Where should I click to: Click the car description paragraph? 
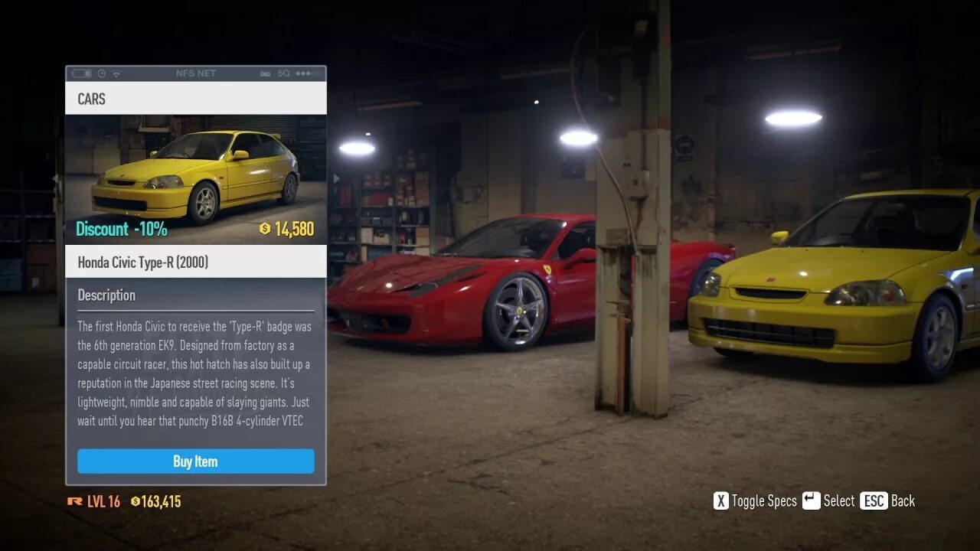point(194,373)
